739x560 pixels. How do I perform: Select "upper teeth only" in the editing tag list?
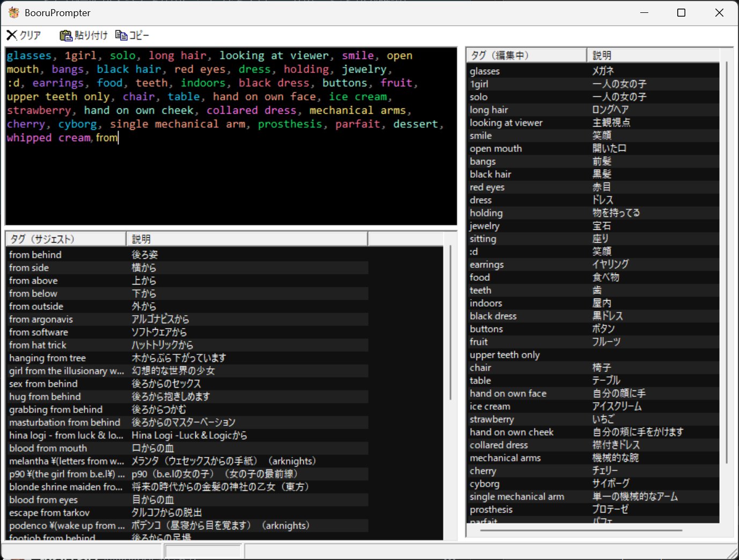coord(593,354)
